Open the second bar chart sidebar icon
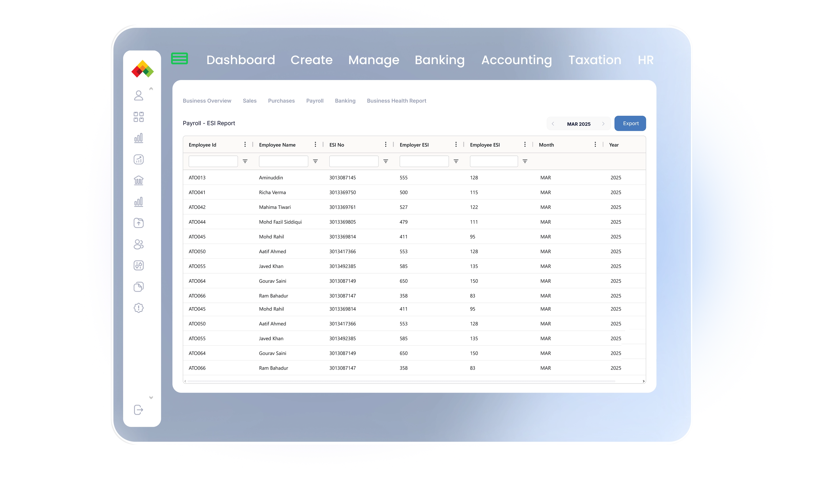 138,202
